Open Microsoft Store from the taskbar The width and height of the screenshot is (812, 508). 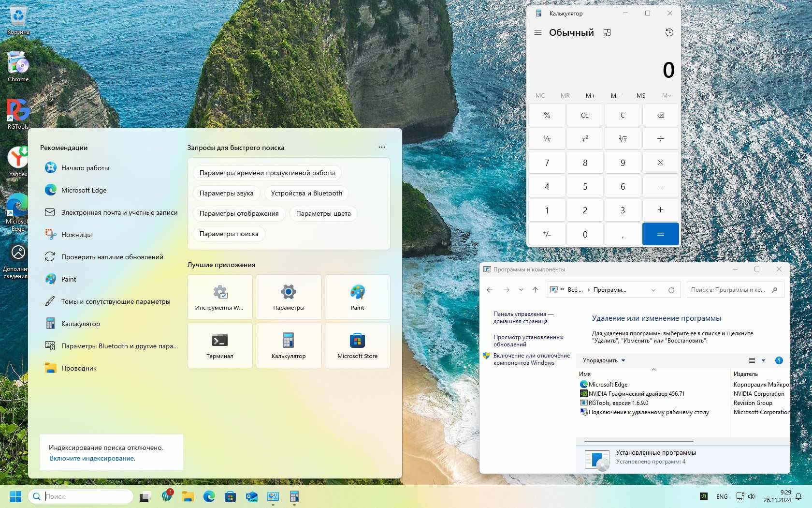(230, 496)
